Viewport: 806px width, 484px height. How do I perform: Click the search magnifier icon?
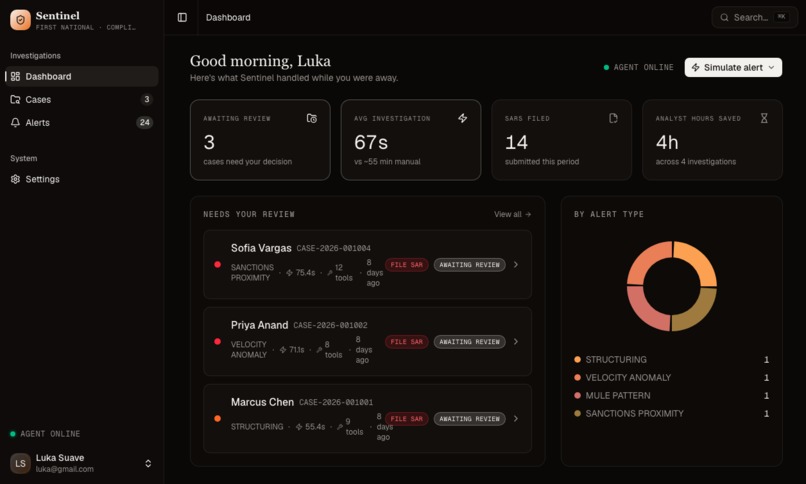pyautogui.click(x=724, y=17)
